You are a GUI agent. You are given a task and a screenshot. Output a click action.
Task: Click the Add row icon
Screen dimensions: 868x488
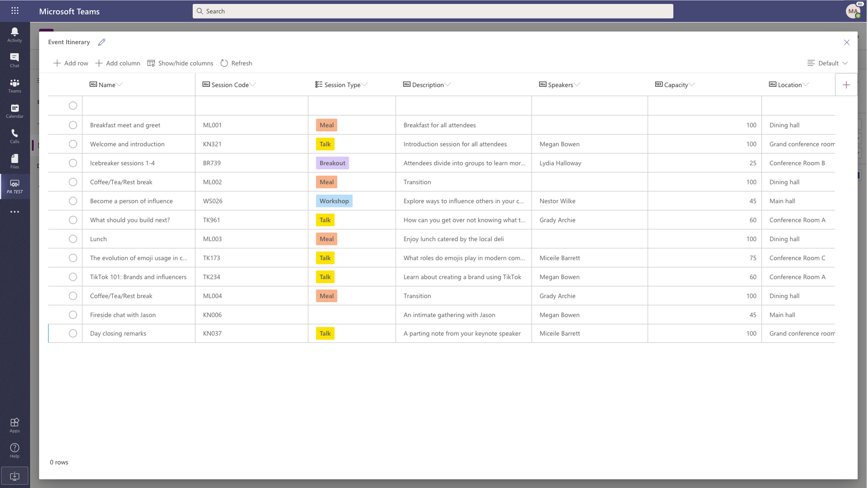pos(57,63)
